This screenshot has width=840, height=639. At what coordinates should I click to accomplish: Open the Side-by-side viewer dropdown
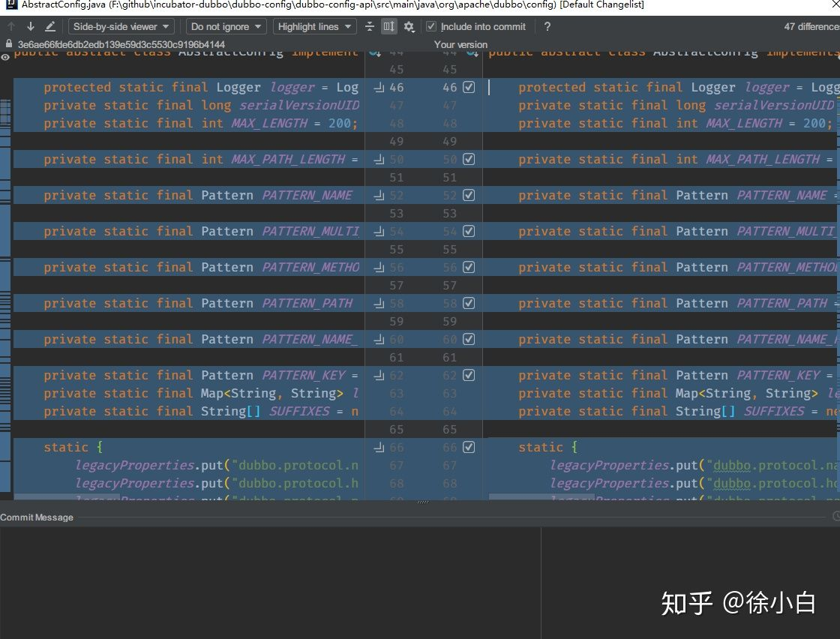click(121, 26)
